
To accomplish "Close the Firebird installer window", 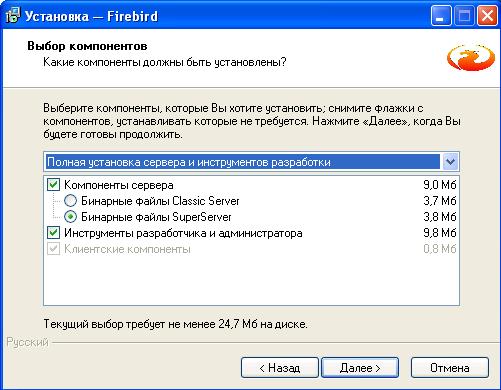I will click(487, 16).
